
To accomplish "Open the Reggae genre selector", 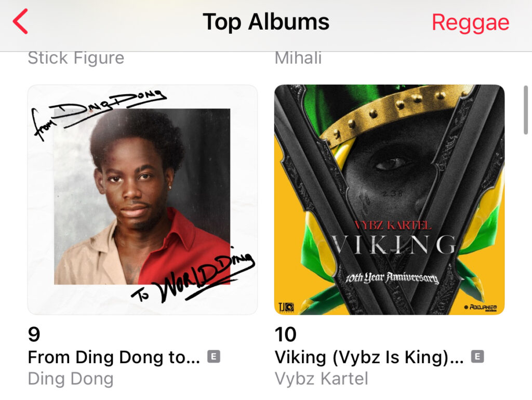I will point(470,23).
